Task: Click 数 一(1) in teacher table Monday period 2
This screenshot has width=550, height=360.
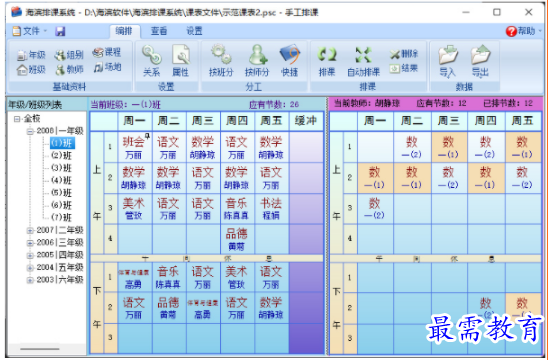Action: (375, 178)
